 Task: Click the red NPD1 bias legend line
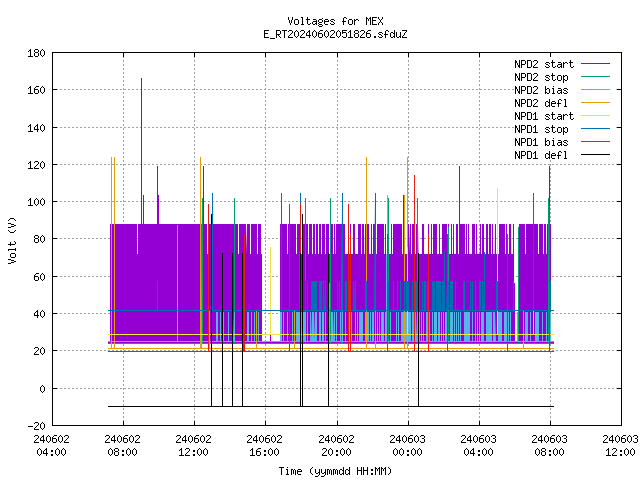coord(595,142)
